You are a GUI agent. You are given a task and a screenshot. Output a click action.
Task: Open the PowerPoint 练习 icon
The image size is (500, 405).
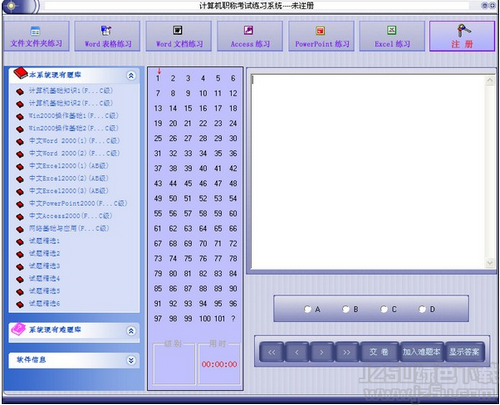[320, 31]
